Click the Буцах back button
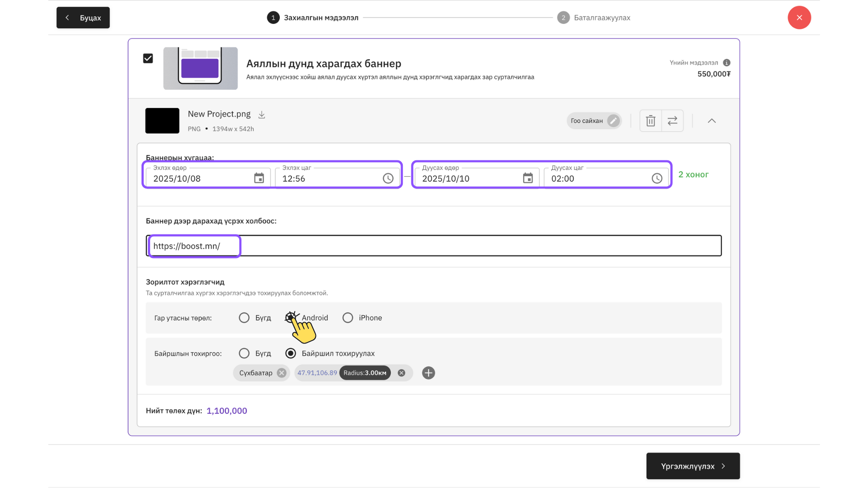Screen dimensions: 868x488 (x=83, y=18)
